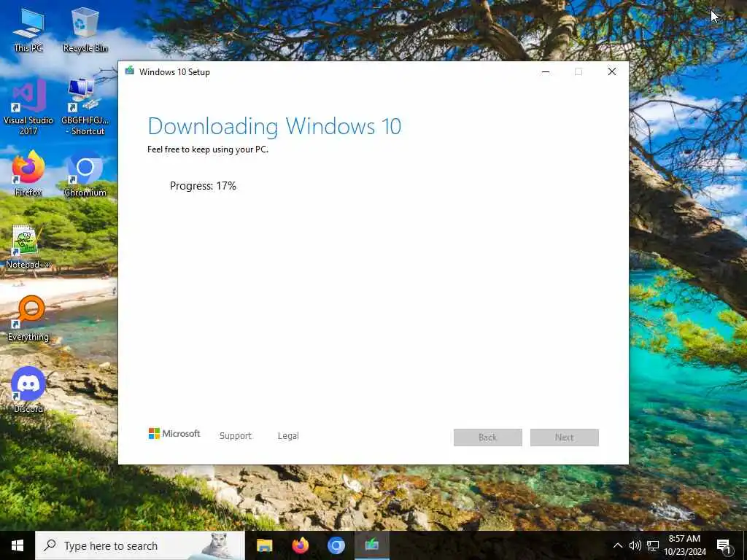Show hidden system tray icons
Screen dimensions: 747x560
[617, 545]
